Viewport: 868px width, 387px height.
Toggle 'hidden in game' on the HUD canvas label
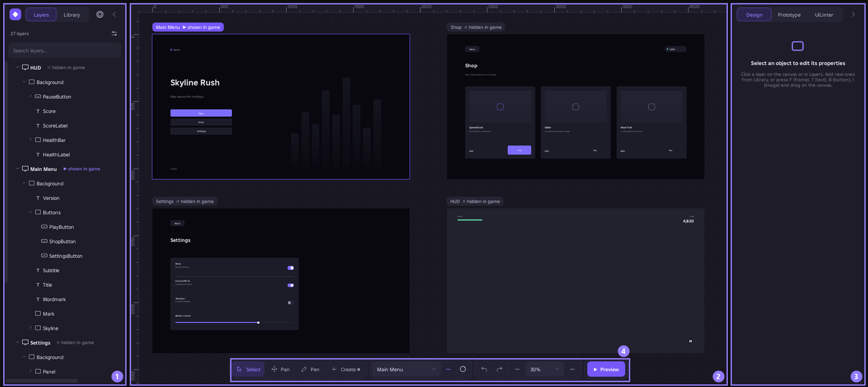481,201
